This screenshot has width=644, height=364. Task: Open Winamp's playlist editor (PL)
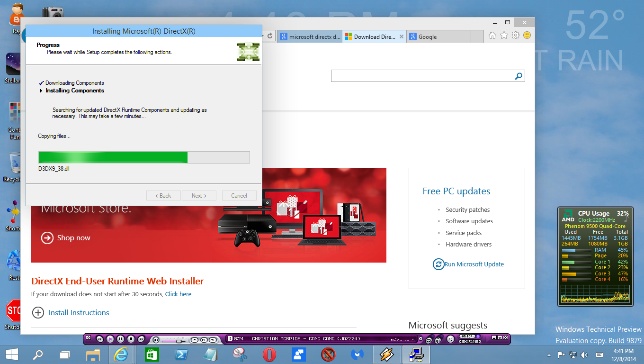(x=205, y=339)
